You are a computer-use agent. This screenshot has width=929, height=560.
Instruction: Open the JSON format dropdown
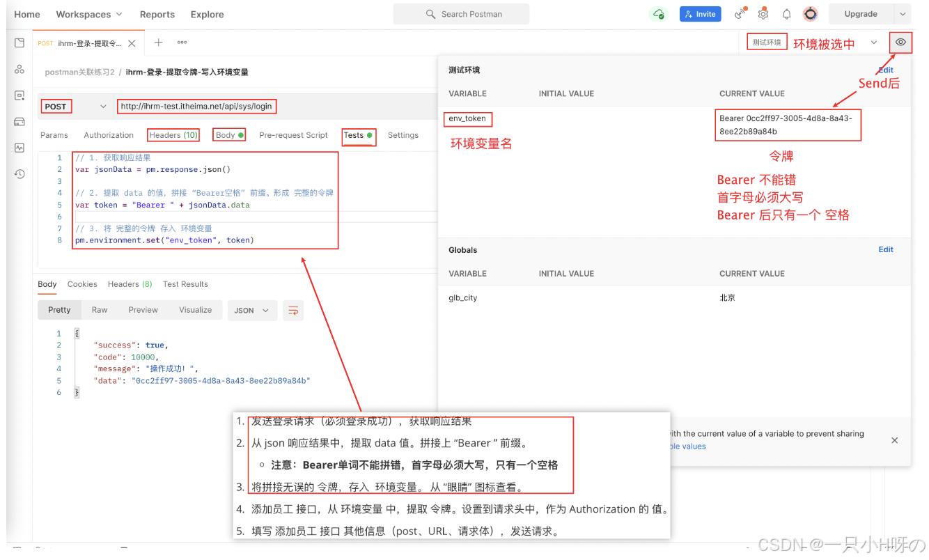(x=252, y=311)
